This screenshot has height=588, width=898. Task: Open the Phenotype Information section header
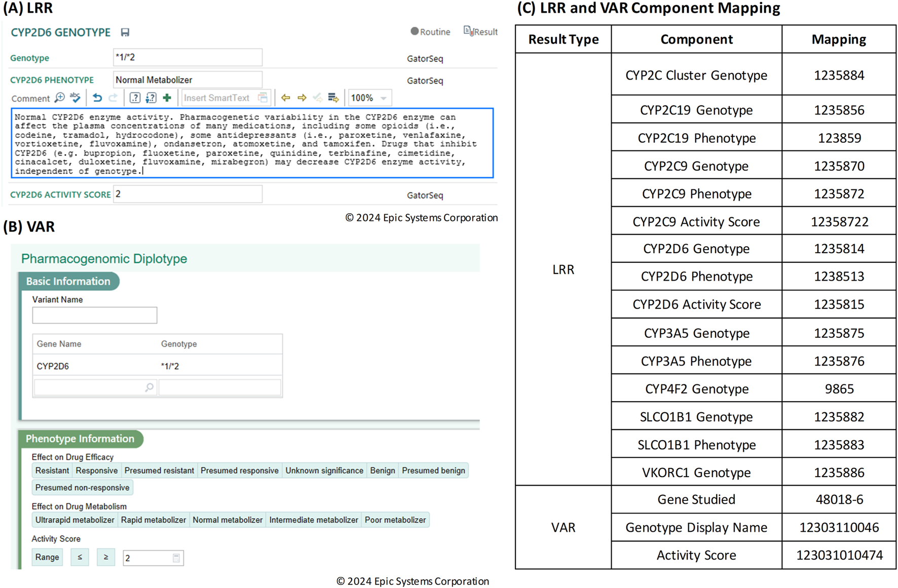pos(80,439)
